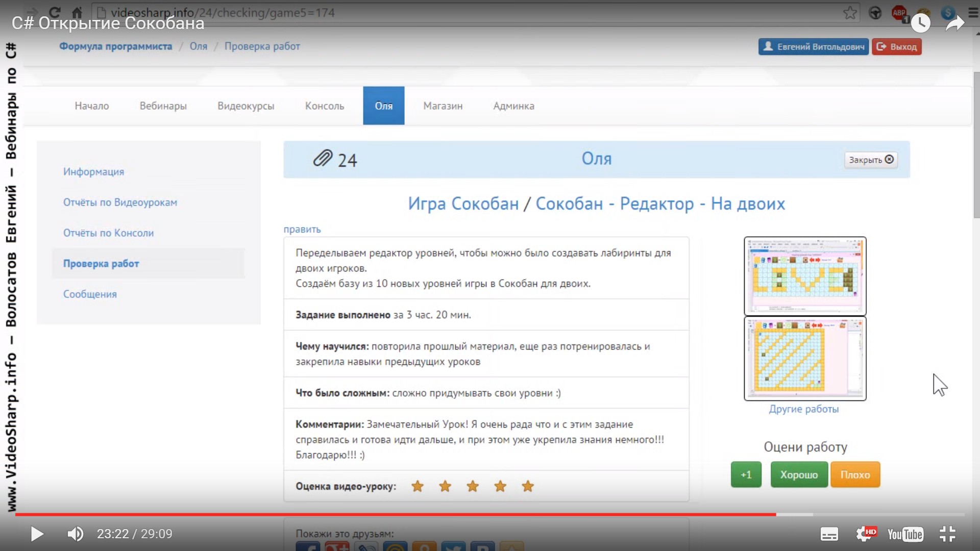Open Сокобан - Редактор - На двоих lesson
Viewport: 980px width, 551px height.
[x=660, y=204]
